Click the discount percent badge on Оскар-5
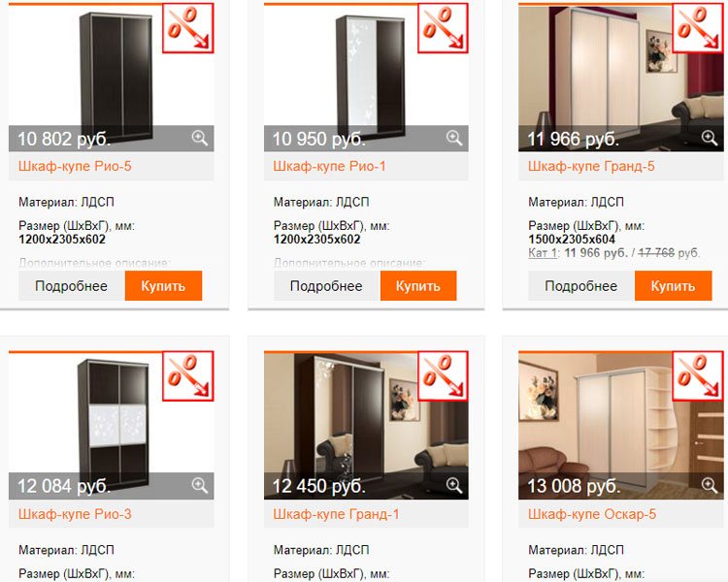This screenshot has width=728, height=582. 698,375
